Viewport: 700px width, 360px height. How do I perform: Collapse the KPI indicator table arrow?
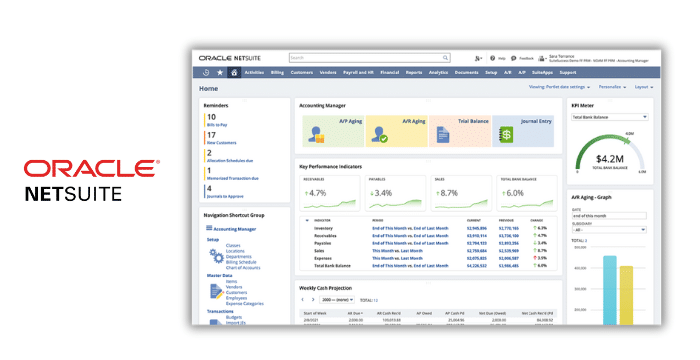click(307, 220)
